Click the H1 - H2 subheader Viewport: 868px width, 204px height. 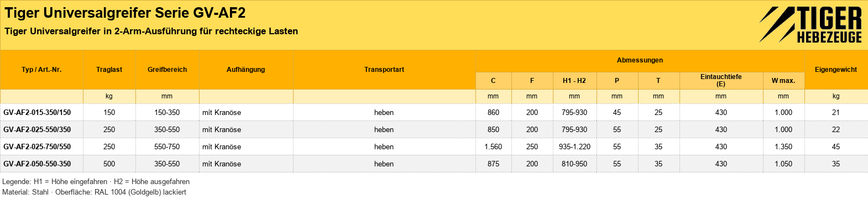coord(574,81)
